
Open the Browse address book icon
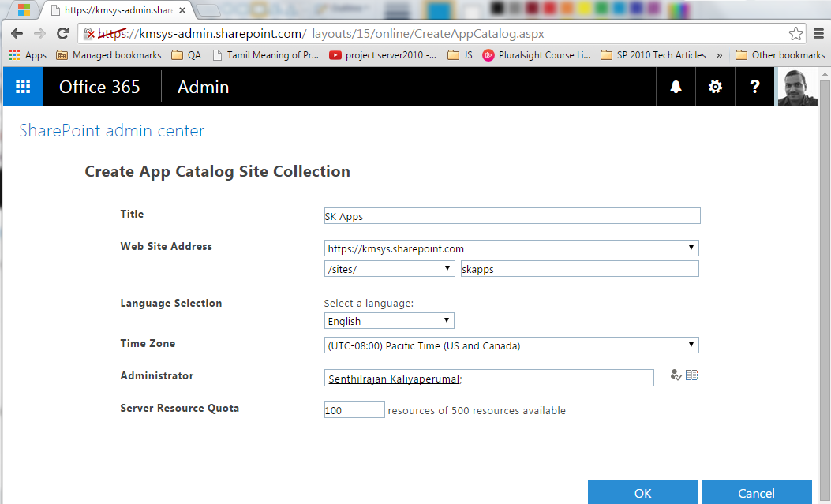pyautogui.click(x=692, y=375)
